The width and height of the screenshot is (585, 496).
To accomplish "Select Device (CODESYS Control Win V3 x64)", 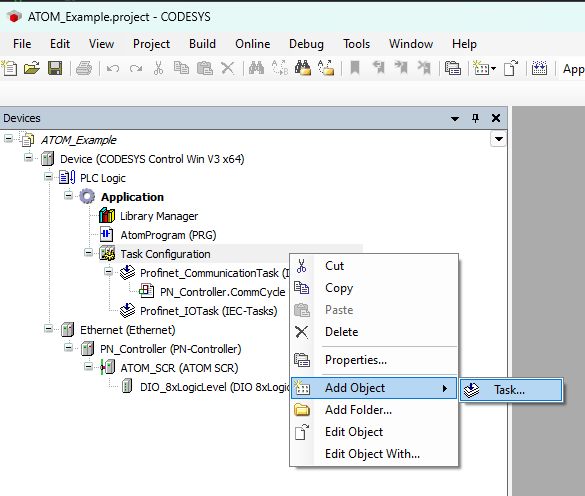I will (152, 159).
